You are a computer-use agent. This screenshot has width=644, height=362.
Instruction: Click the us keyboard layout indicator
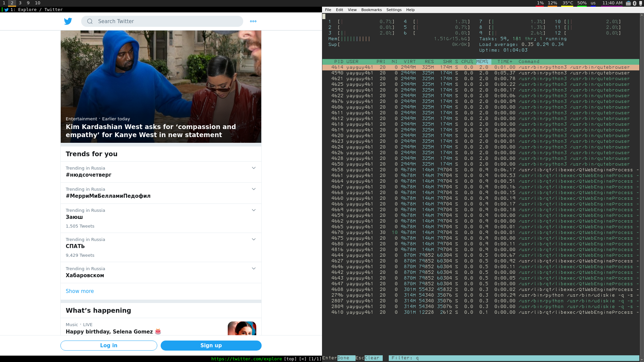coord(593,3)
